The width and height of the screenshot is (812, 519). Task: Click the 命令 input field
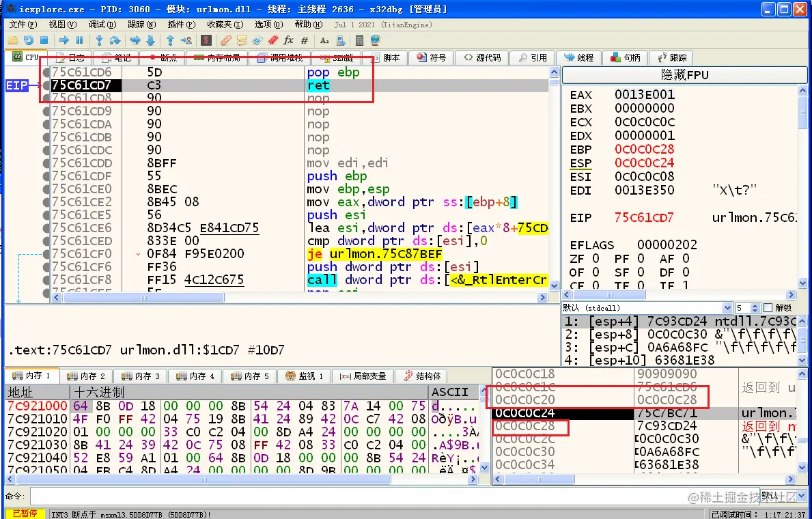point(395,496)
